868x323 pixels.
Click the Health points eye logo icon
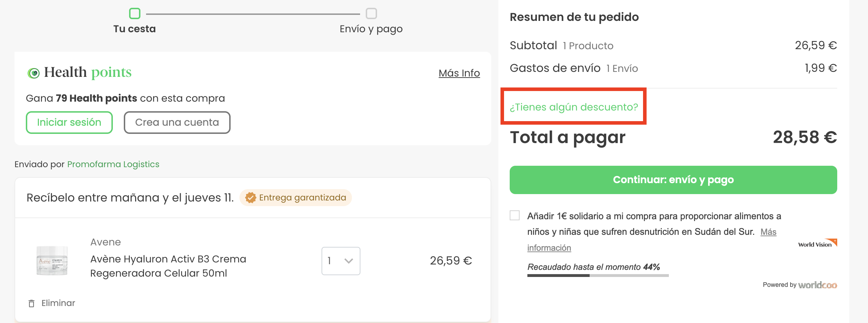(x=34, y=73)
